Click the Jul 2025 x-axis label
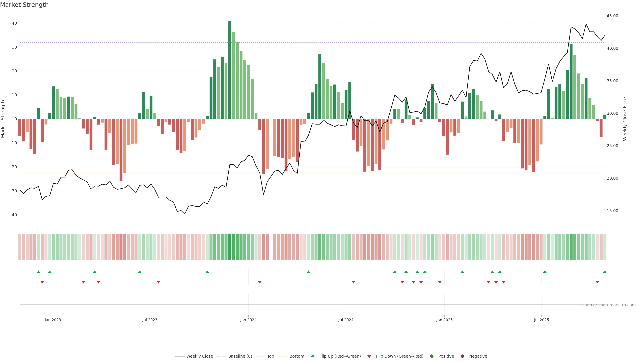644x362 pixels. click(541, 320)
